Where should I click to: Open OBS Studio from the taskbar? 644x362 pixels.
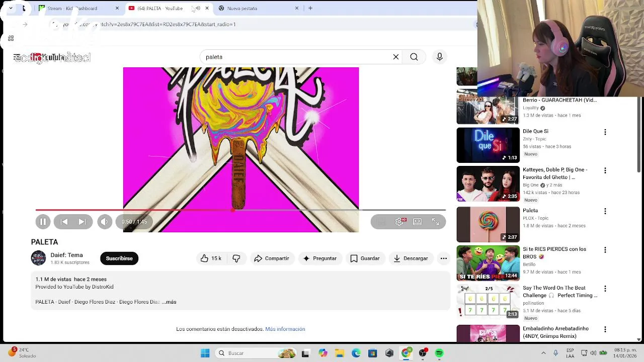[x=423, y=353]
